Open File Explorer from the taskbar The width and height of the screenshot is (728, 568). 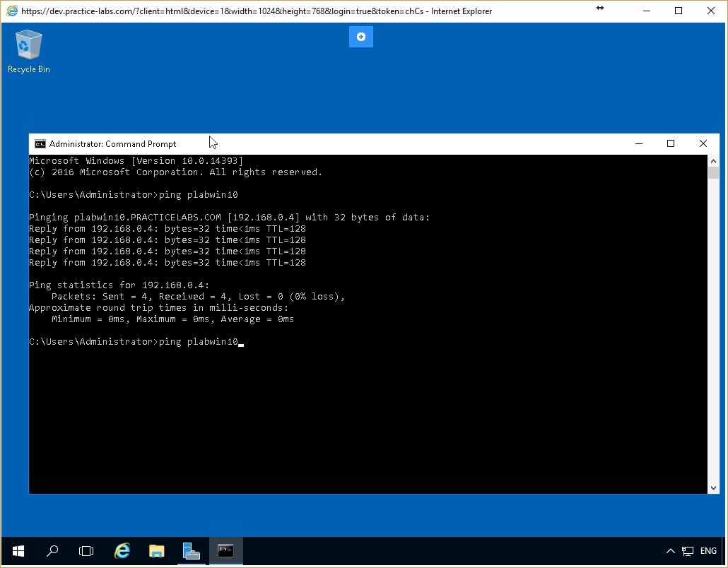coord(156,551)
